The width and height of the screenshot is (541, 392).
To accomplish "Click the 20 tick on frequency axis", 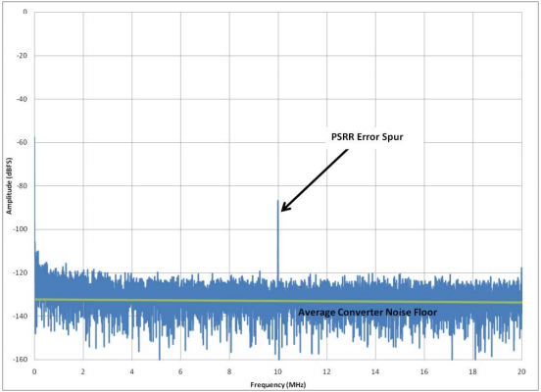I will click(x=521, y=371).
